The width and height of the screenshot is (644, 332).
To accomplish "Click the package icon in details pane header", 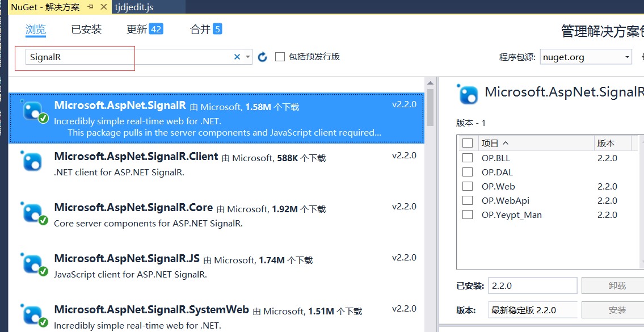I will tap(468, 94).
